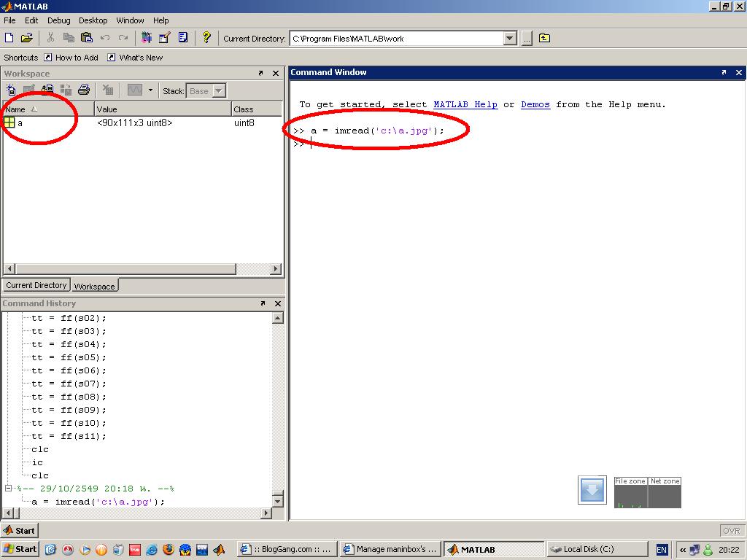Click the Windows Start button

tap(20, 549)
